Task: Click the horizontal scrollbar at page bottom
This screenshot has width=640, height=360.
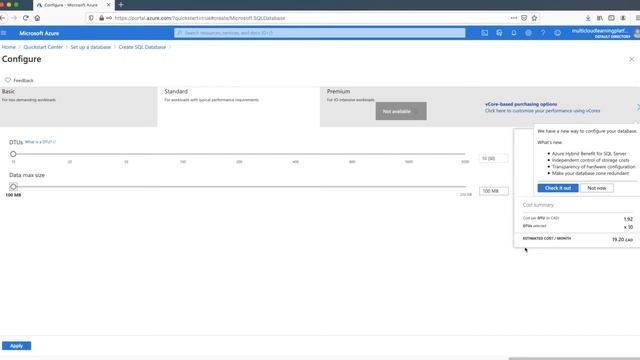Action: pos(574,358)
